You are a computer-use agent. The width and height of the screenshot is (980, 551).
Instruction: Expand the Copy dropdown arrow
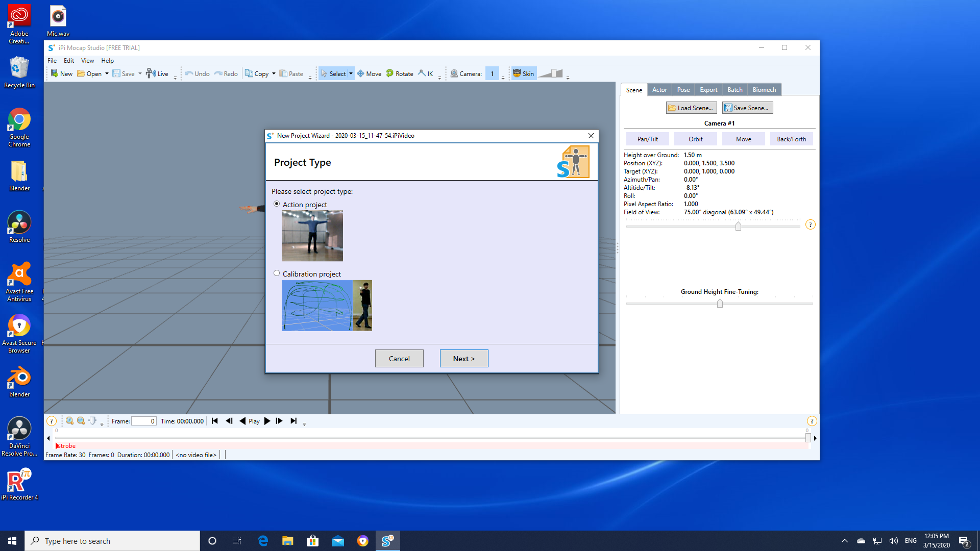click(274, 73)
